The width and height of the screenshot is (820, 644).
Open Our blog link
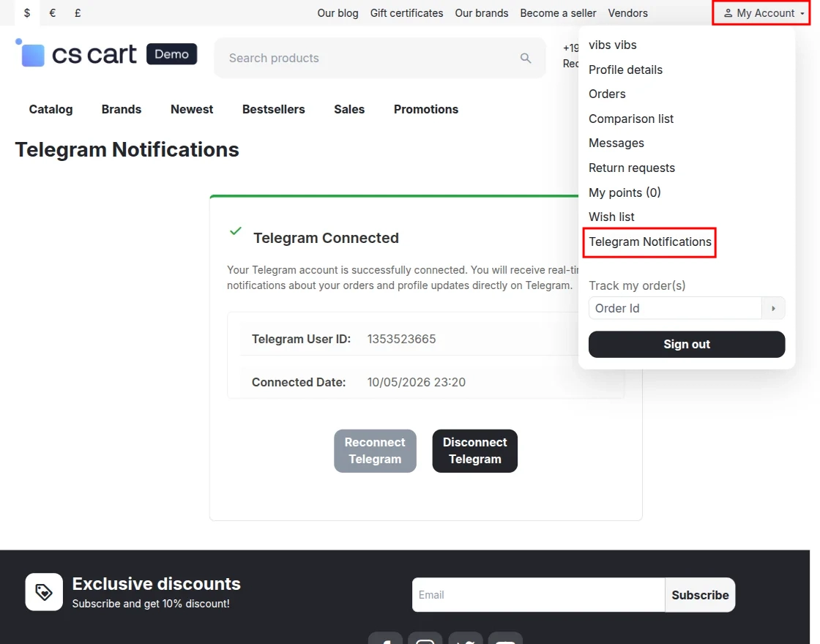[x=338, y=13]
